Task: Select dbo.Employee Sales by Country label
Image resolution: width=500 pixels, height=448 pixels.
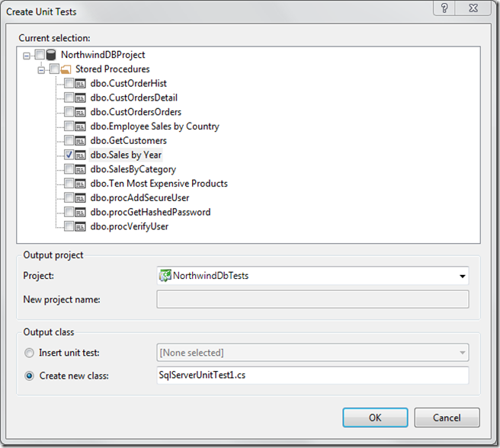Action: coord(155,126)
